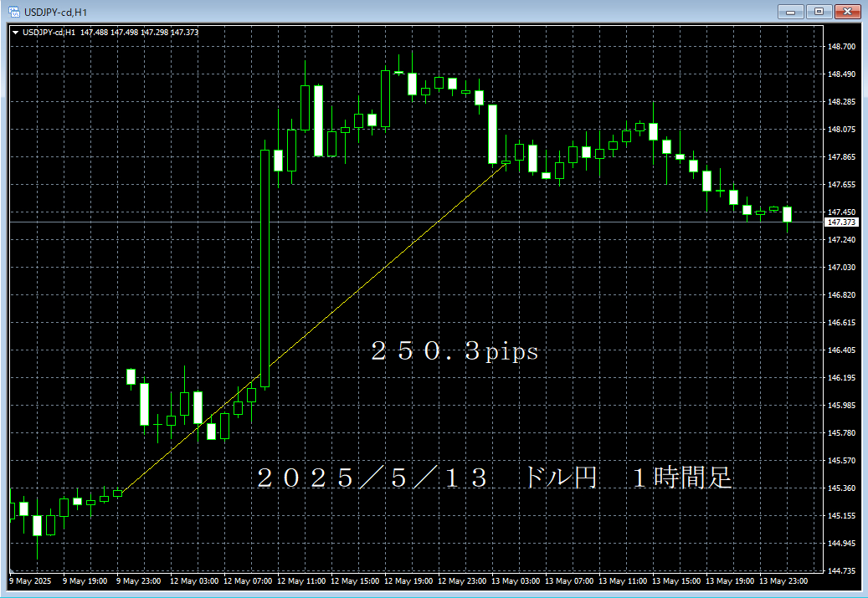Click the 250.3pips text annotation
The height and width of the screenshot is (598, 868).
pyautogui.click(x=455, y=352)
